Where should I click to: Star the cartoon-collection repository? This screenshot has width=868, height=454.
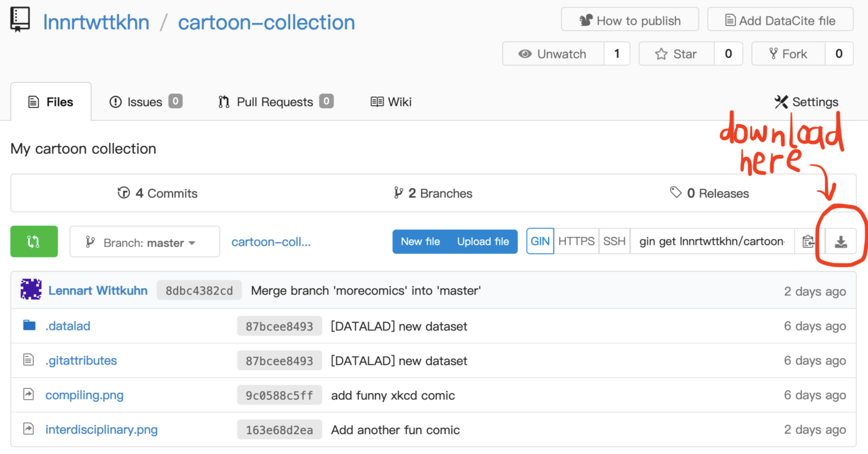pyautogui.click(x=676, y=54)
